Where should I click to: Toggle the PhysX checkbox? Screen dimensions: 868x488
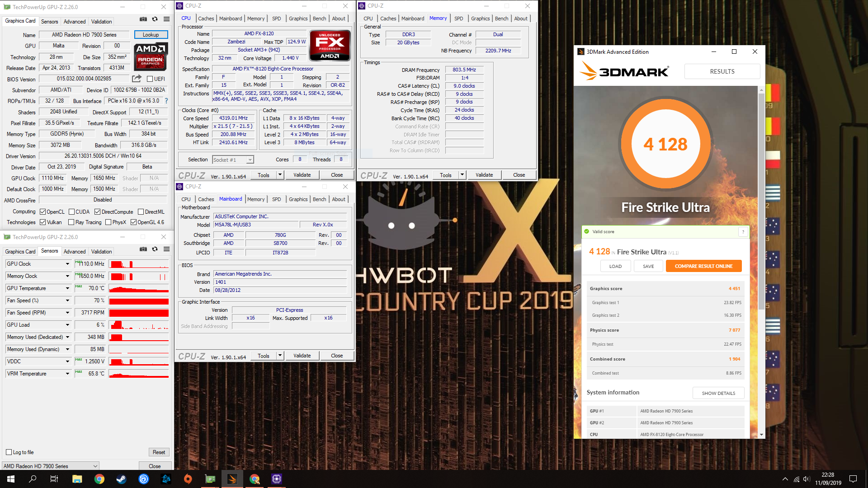(x=108, y=222)
